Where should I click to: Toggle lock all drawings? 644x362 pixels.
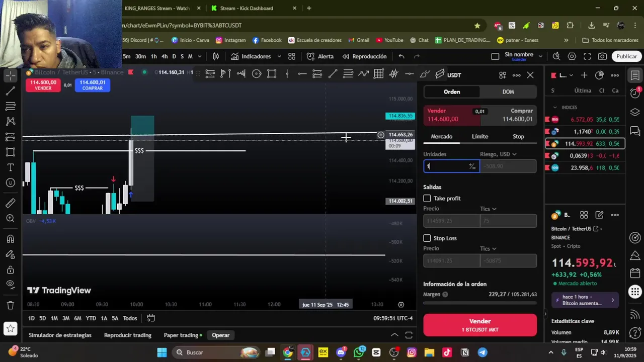[x=10, y=270]
